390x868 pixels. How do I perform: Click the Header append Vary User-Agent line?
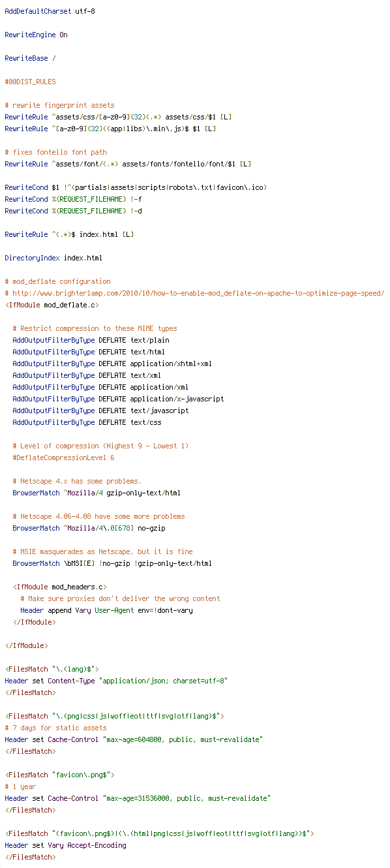click(106, 611)
